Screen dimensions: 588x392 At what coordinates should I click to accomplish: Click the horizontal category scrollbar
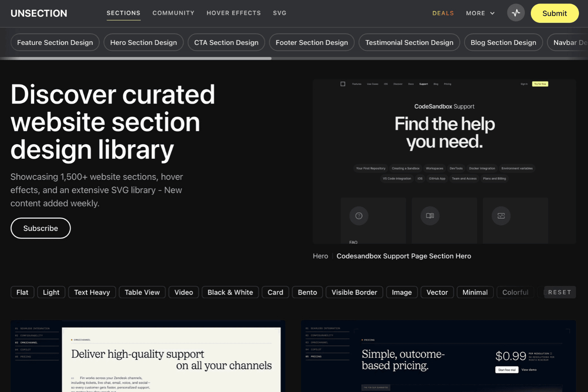click(x=136, y=58)
